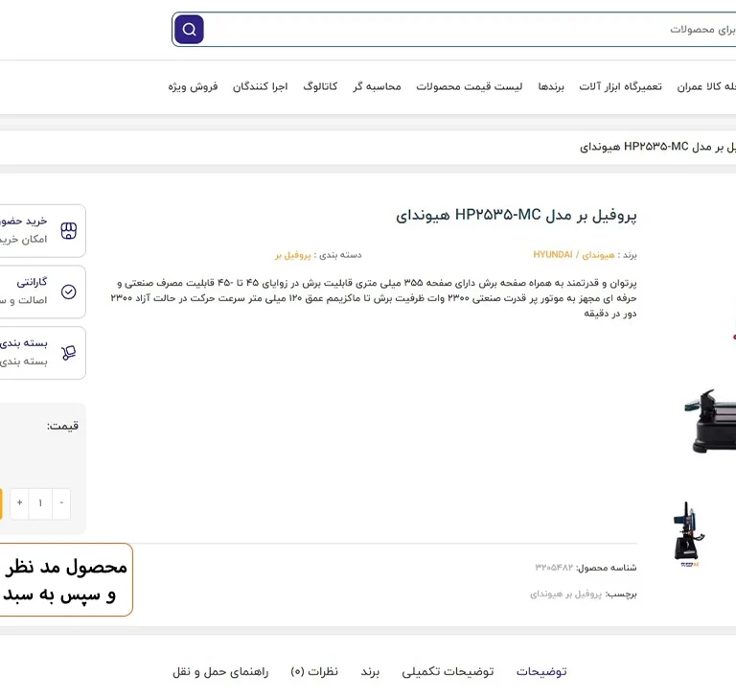Screen dimensions: 736x700
Task: Click the پروفیل بر category link
Action: coord(293,255)
